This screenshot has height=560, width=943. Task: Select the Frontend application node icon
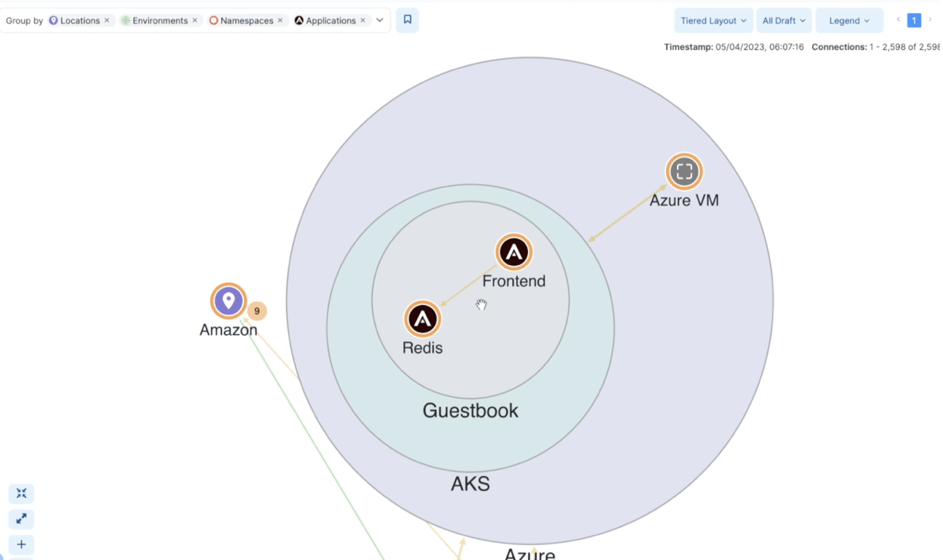(514, 253)
